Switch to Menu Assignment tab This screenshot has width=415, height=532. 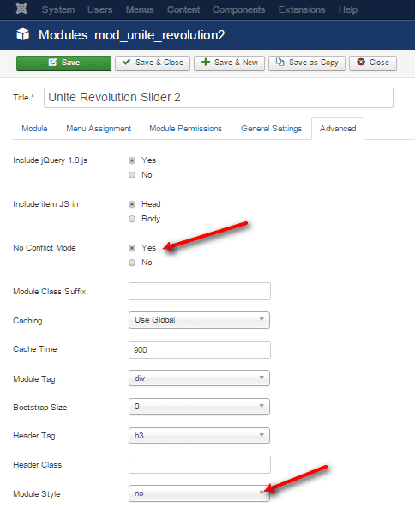click(x=99, y=129)
